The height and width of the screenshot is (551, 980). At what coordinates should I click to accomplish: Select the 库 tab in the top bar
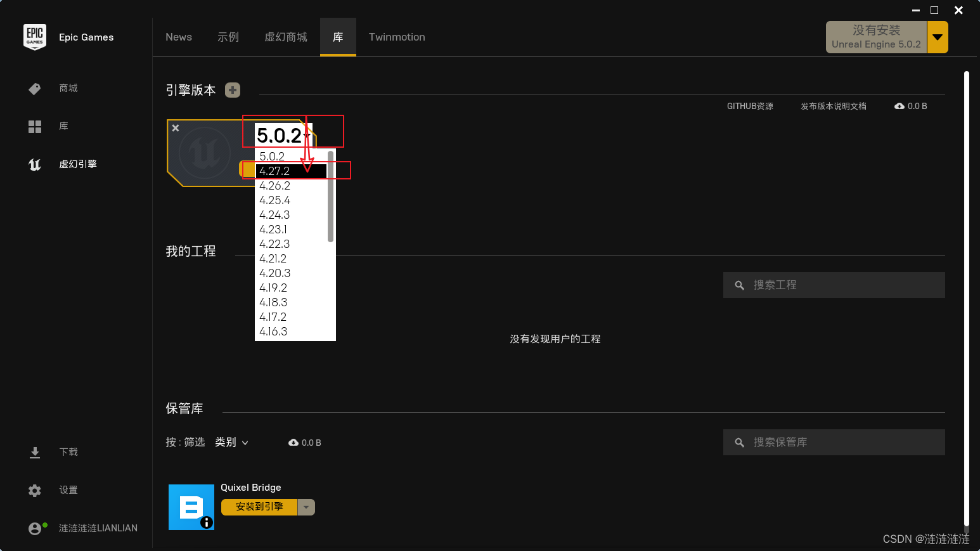click(x=338, y=37)
